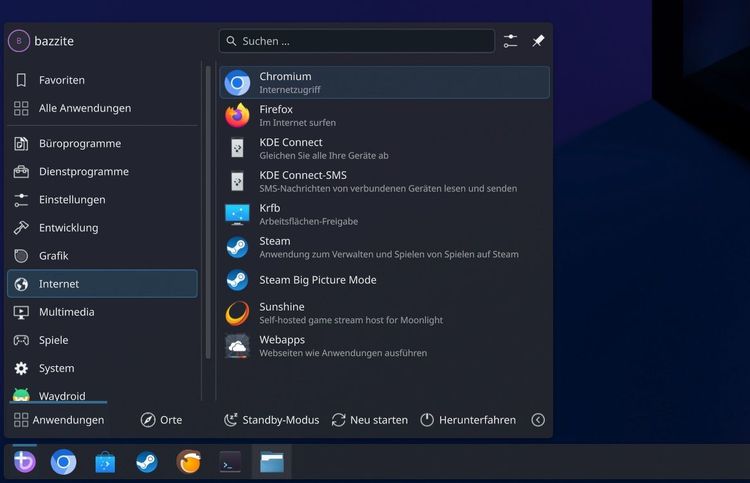
Task: Open the KDE Connect-SMS entry
Action: click(384, 182)
